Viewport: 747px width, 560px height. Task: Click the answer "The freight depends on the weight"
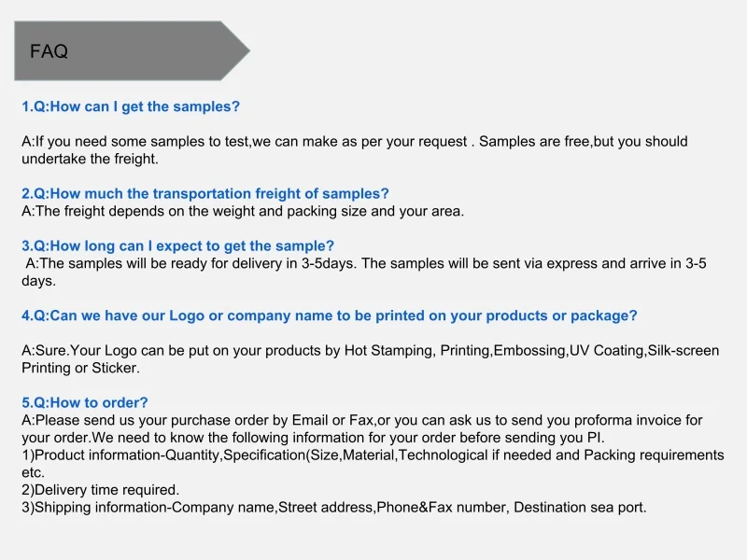(x=243, y=211)
